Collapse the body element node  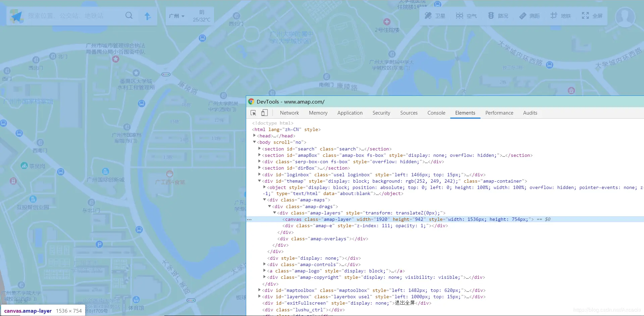click(255, 142)
